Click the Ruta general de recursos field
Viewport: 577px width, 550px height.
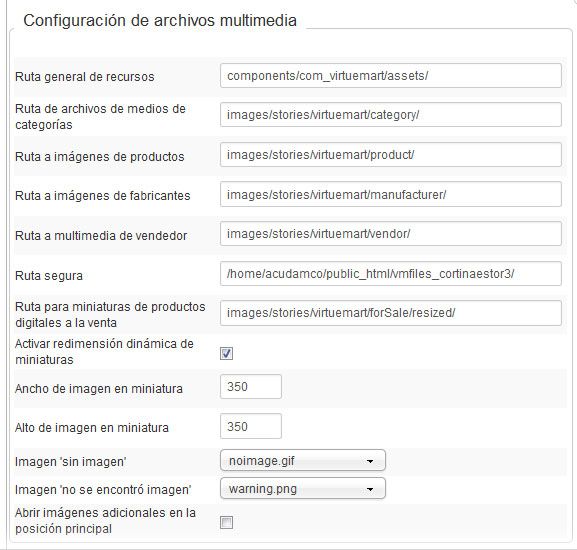coord(391,76)
